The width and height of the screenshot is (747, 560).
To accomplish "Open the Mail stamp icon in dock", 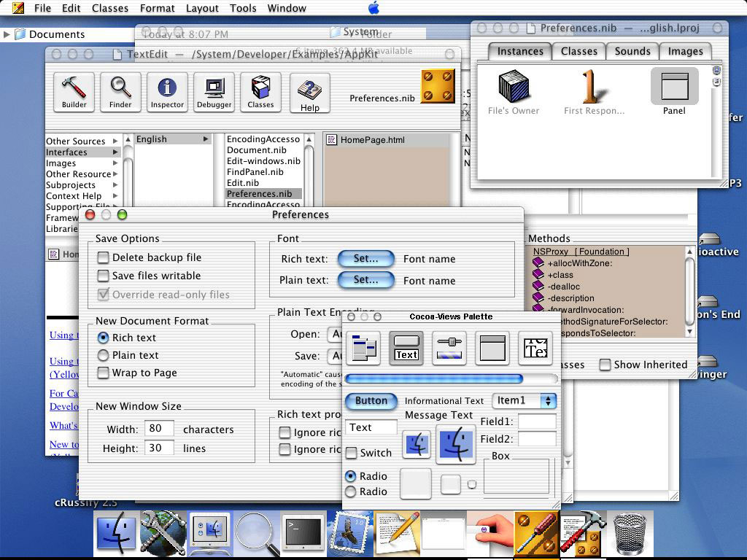I will [x=349, y=534].
